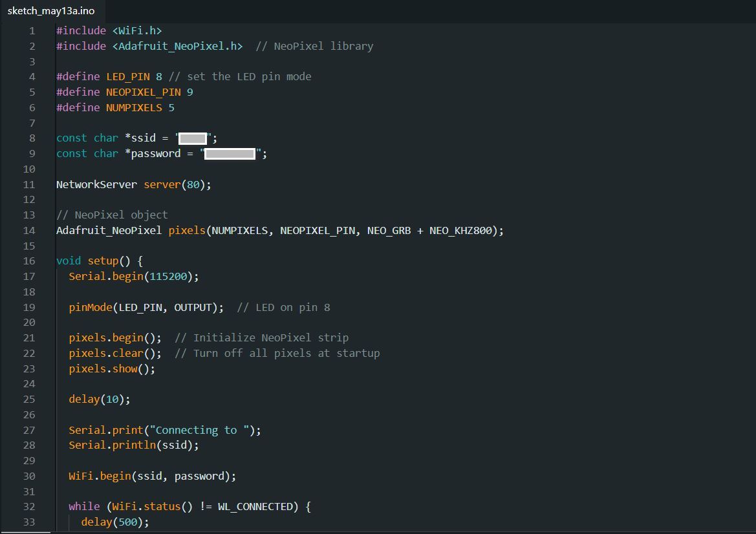Click the redacted ssid string value

[193, 138]
